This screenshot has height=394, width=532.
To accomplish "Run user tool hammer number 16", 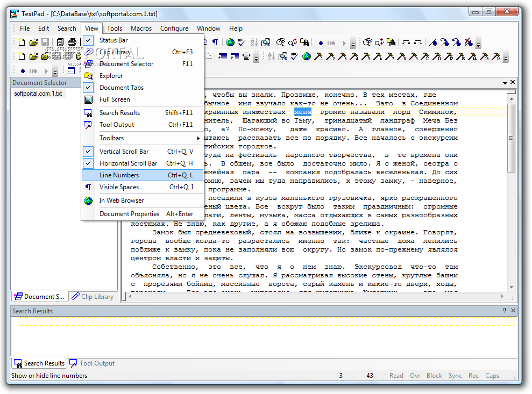I will pyautogui.click(x=496, y=56).
